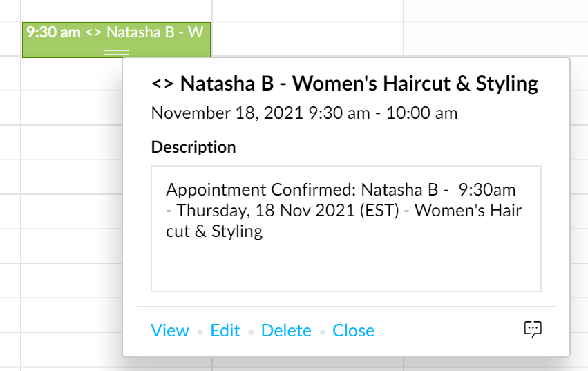This screenshot has height=371, width=588.
Task: Click empty cell in top-right calendar column
Action: (x=495, y=10)
